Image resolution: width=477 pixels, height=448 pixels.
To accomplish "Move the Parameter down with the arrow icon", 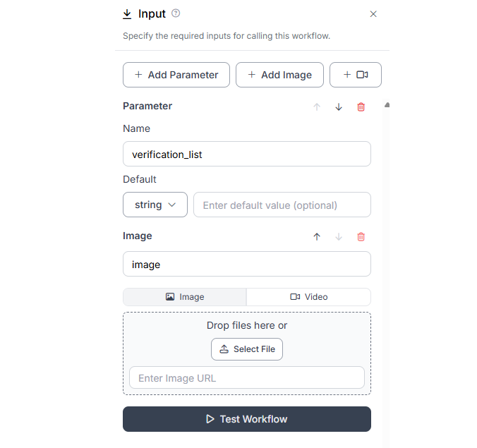I will [339, 107].
